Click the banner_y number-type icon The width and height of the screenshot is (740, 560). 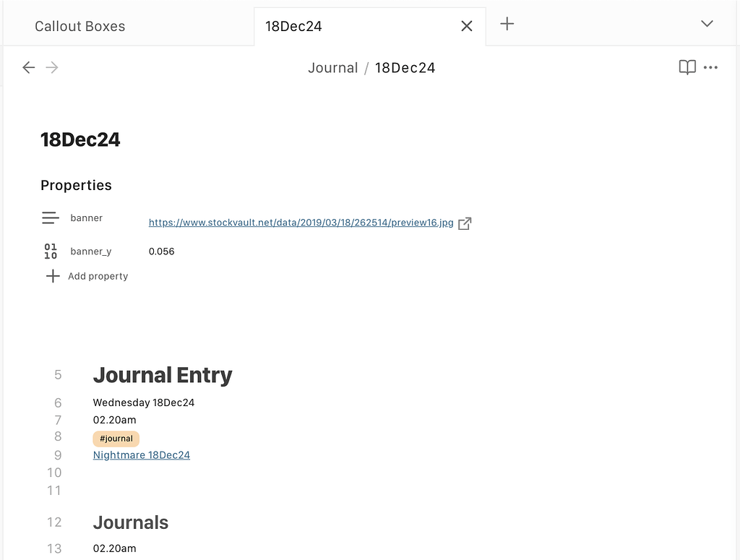tap(51, 251)
